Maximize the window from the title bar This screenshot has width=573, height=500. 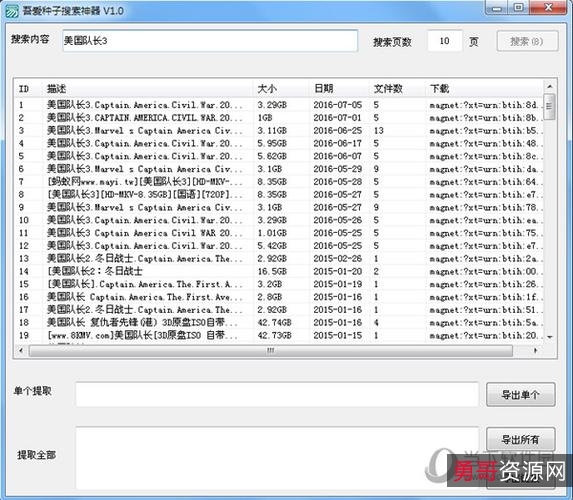click(519, 7)
